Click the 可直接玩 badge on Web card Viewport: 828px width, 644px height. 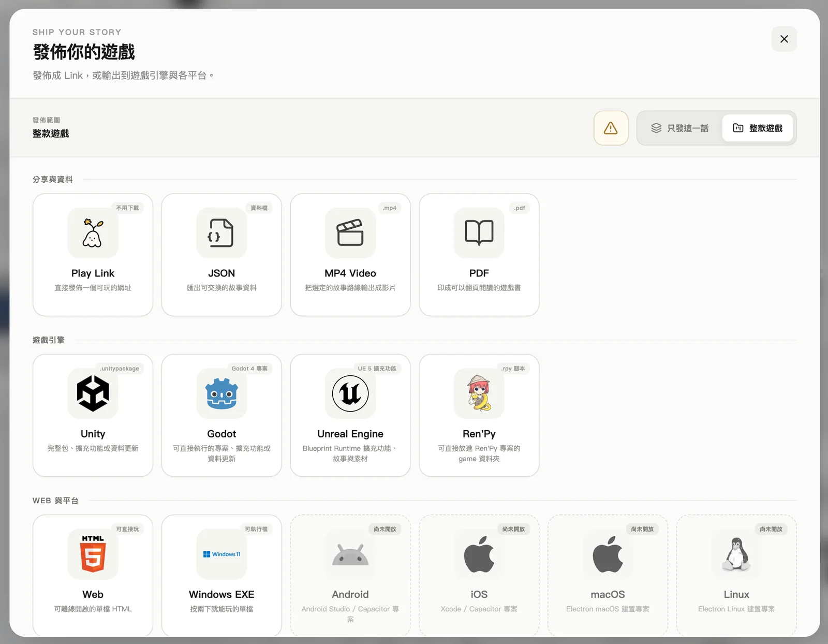[127, 529]
